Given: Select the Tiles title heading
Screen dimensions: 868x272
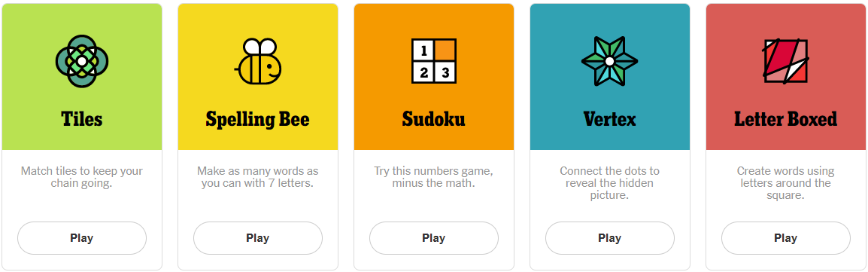Looking at the screenshot, I should pos(82,119).
